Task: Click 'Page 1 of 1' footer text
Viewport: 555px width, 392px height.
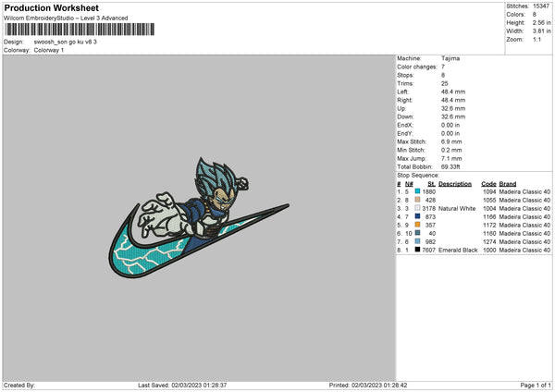Action: pos(536,385)
